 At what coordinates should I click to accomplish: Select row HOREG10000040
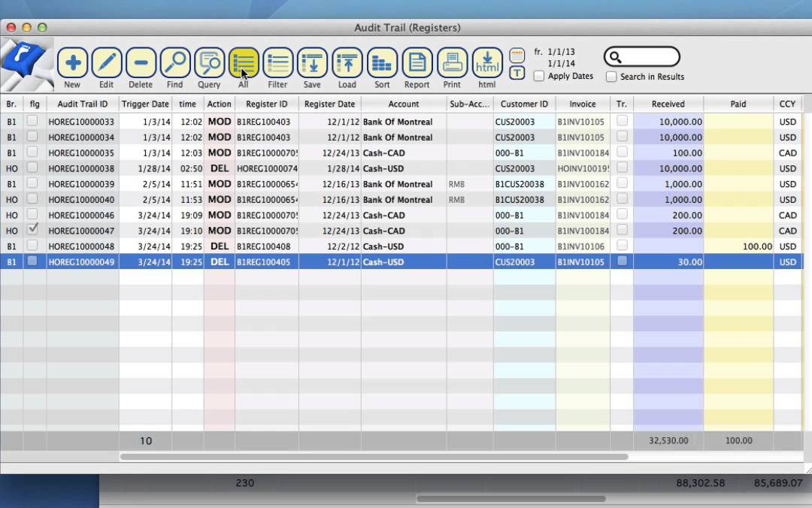tap(401, 199)
